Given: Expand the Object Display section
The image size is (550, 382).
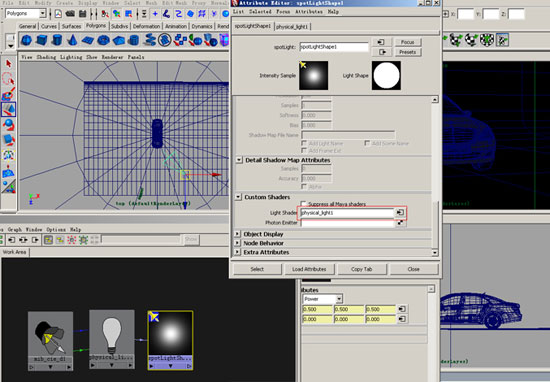Looking at the screenshot, I should point(237,234).
